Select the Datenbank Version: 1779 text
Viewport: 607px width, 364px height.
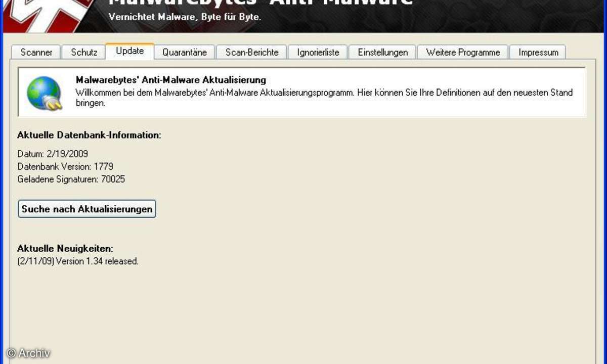tap(65, 166)
